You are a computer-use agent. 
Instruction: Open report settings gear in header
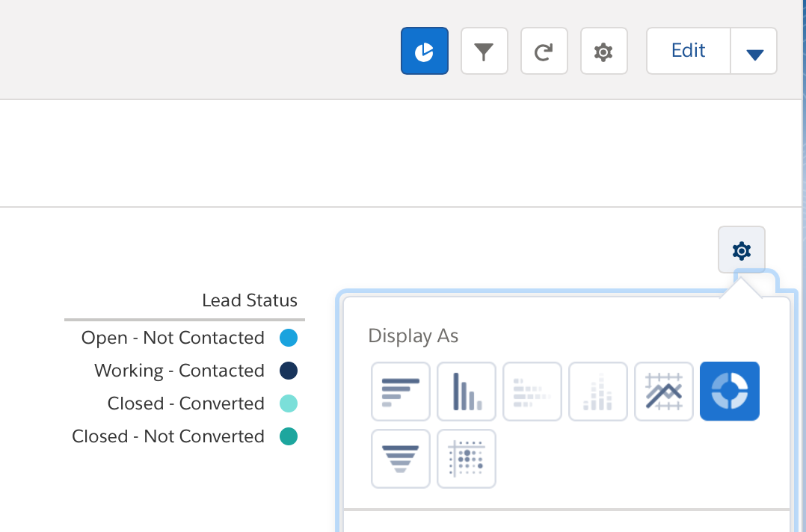603,51
